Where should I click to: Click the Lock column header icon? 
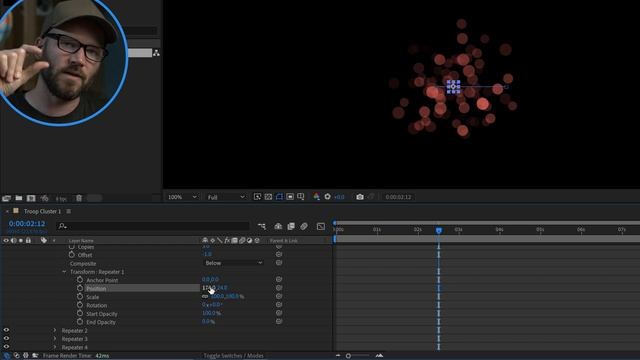click(28, 240)
